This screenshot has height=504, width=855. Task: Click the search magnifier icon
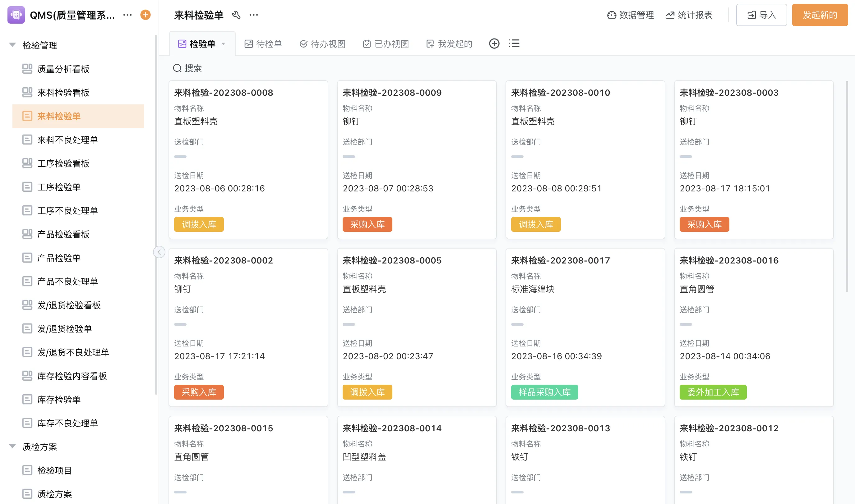click(x=177, y=68)
